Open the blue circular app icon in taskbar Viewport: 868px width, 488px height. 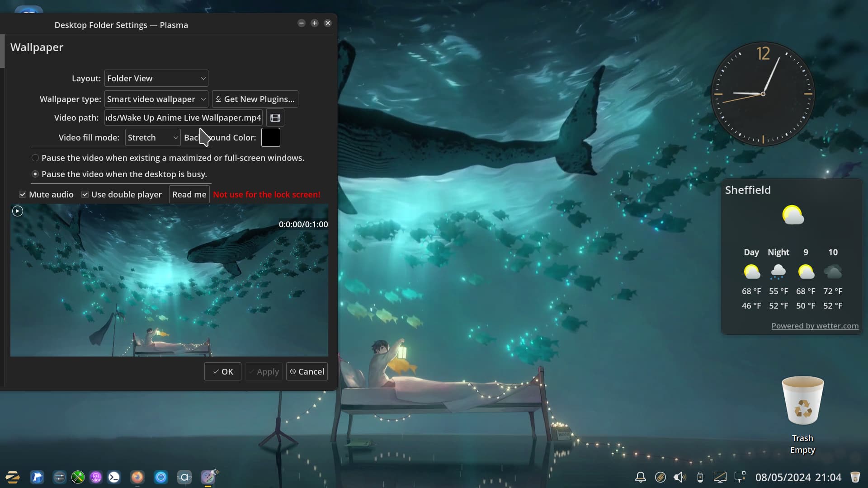pyautogui.click(x=161, y=477)
